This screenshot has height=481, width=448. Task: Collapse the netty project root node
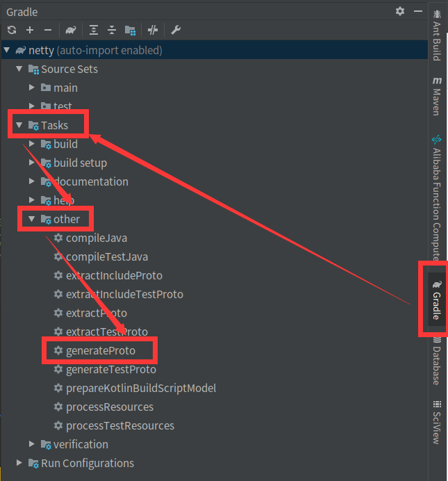[x=7, y=49]
